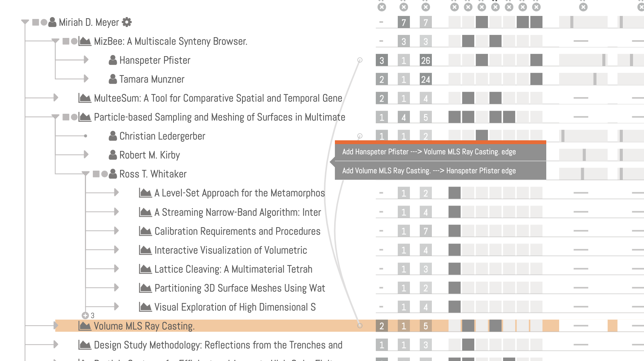
Task: Click the plus icon showing 3 hidden items
Action: point(85,315)
